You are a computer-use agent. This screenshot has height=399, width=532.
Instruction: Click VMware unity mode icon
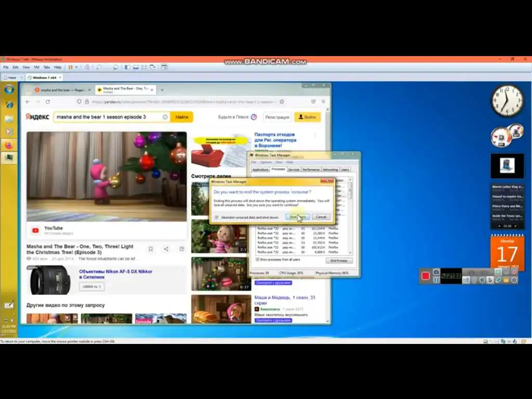[153, 67]
